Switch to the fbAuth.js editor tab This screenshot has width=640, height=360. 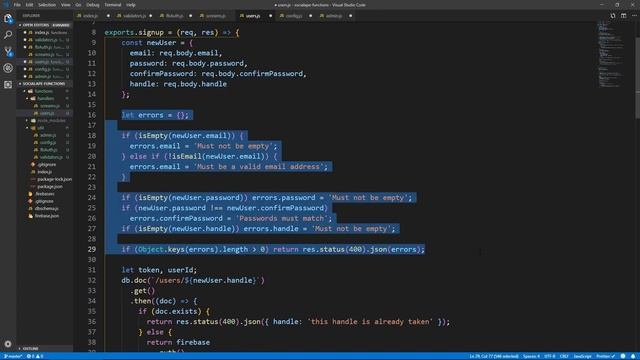[x=174, y=16]
